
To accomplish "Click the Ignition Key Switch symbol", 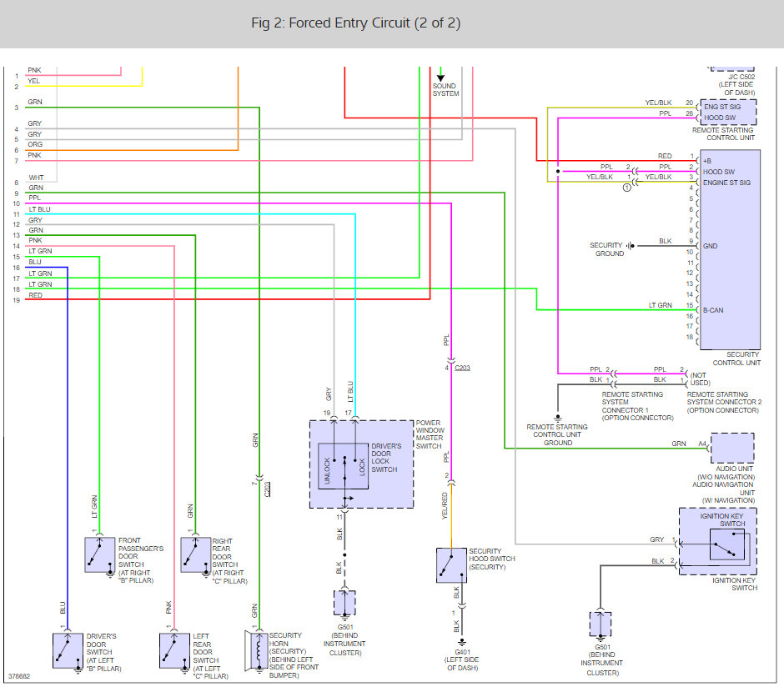I will [x=727, y=544].
